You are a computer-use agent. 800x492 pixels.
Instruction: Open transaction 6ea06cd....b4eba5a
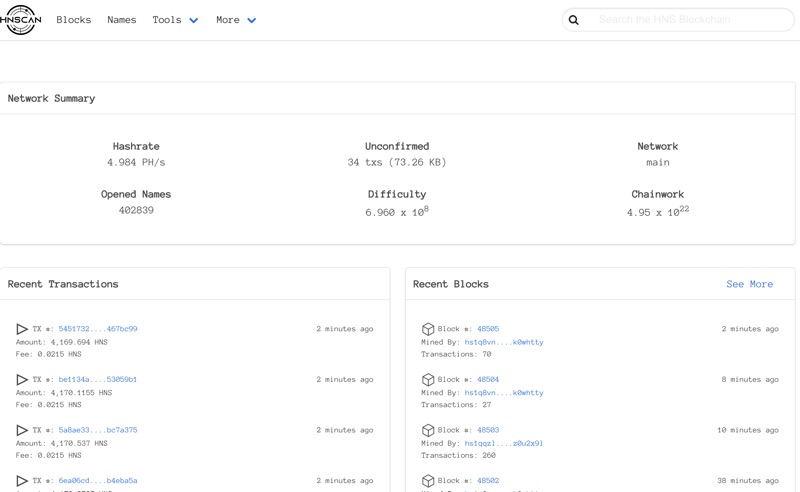coord(98,481)
